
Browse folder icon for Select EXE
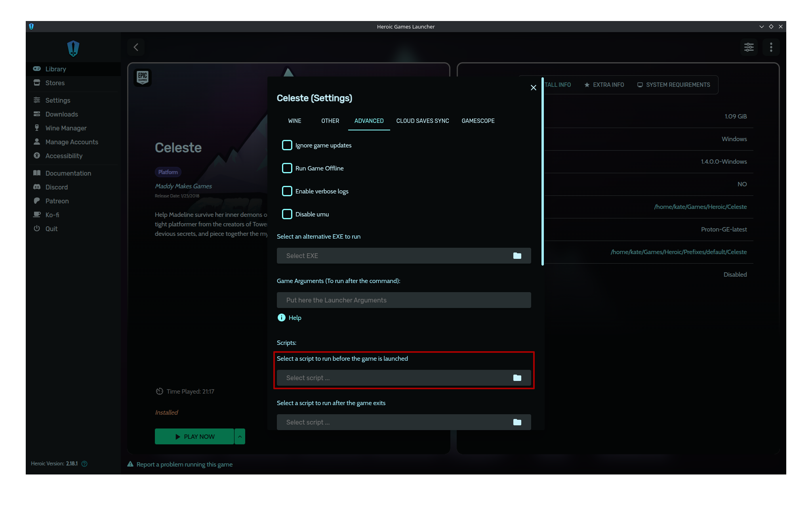(517, 256)
